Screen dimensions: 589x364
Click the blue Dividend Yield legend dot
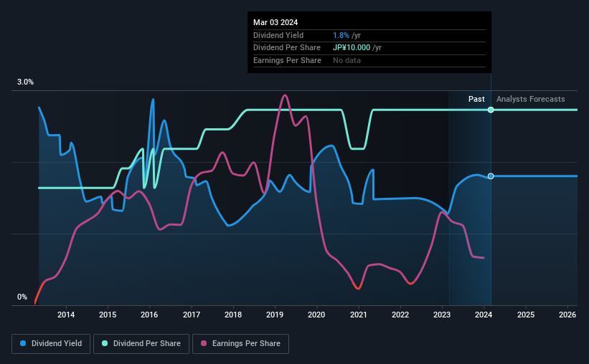(x=23, y=343)
